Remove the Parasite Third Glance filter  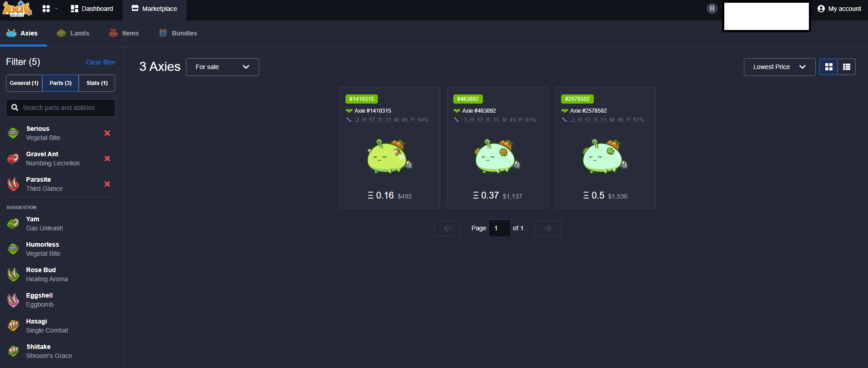coord(107,184)
